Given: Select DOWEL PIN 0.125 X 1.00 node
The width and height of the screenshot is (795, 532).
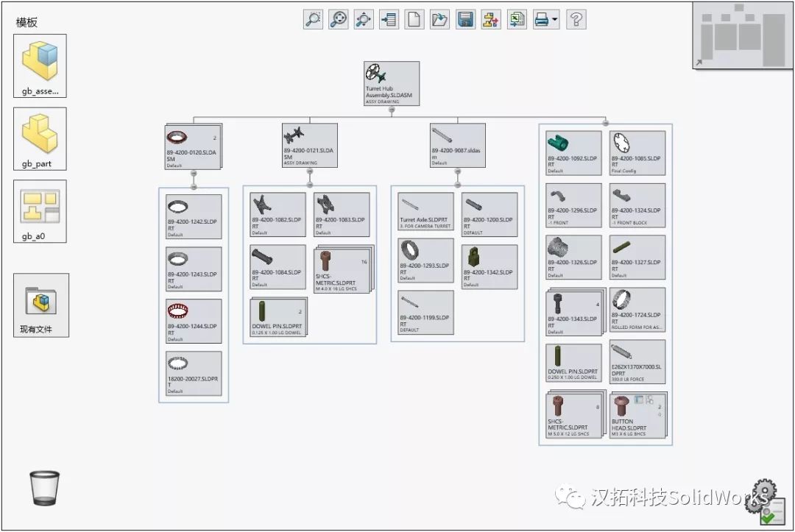Looking at the screenshot, I should point(279,317).
